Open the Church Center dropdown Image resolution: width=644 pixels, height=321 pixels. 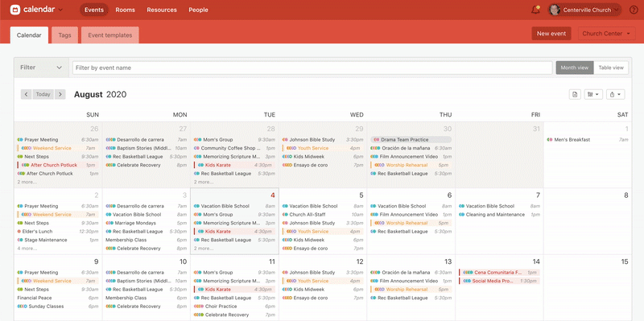point(606,34)
